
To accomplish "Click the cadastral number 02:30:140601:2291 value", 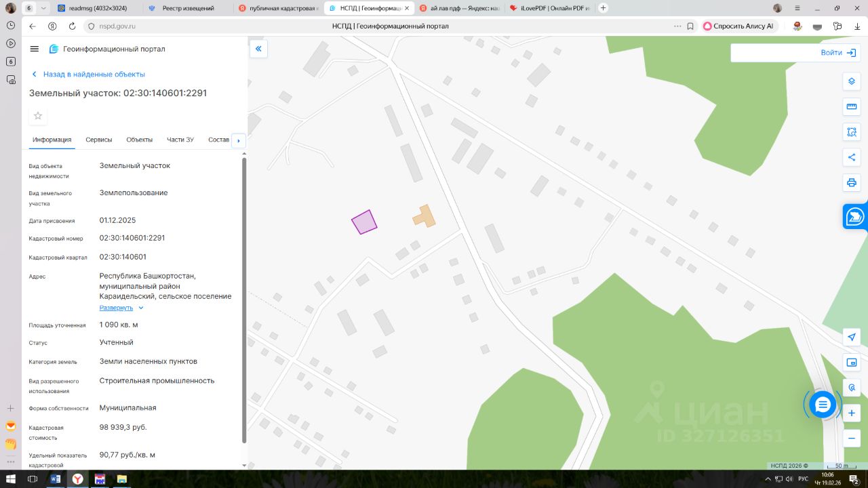I will [132, 238].
